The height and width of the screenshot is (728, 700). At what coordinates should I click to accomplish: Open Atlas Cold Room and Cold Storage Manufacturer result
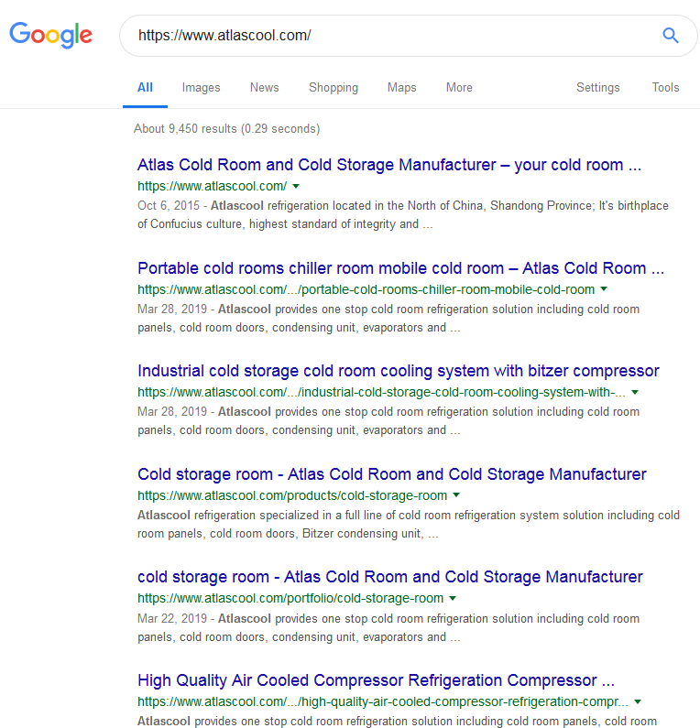pyautogui.click(x=389, y=165)
